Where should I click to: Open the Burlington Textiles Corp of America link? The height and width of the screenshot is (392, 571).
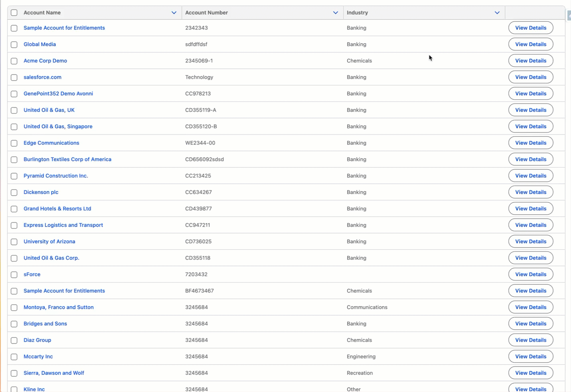click(x=67, y=160)
